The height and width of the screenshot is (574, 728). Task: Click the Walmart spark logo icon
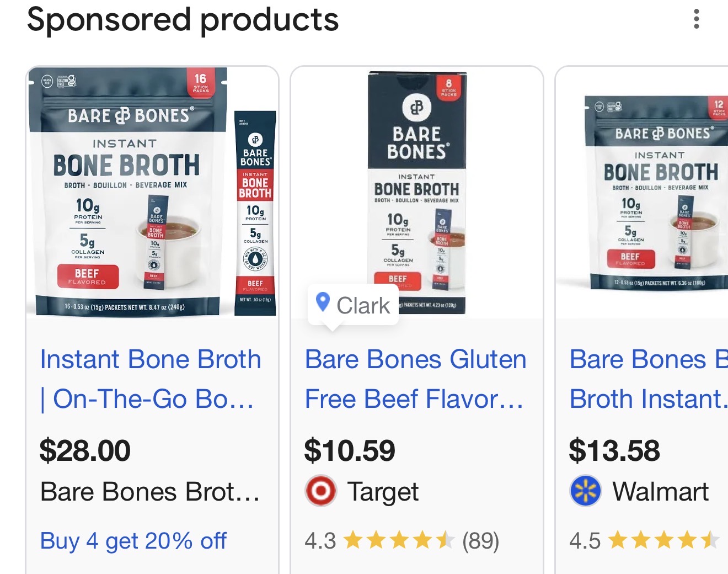pyautogui.click(x=585, y=491)
